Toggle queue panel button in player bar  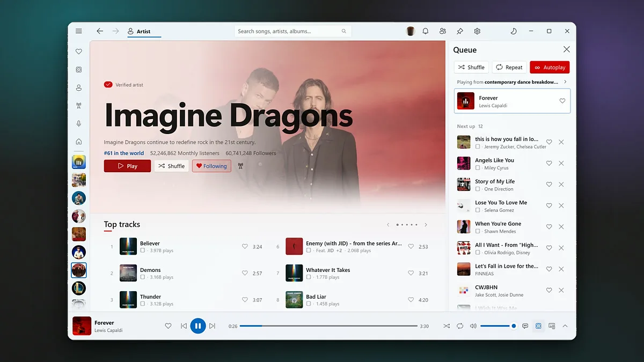coord(538,326)
